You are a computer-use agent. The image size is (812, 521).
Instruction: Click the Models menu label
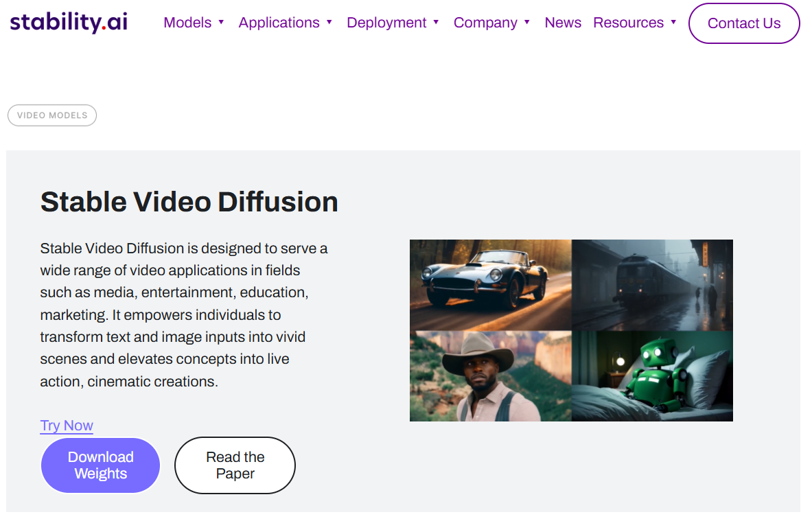pos(187,22)
